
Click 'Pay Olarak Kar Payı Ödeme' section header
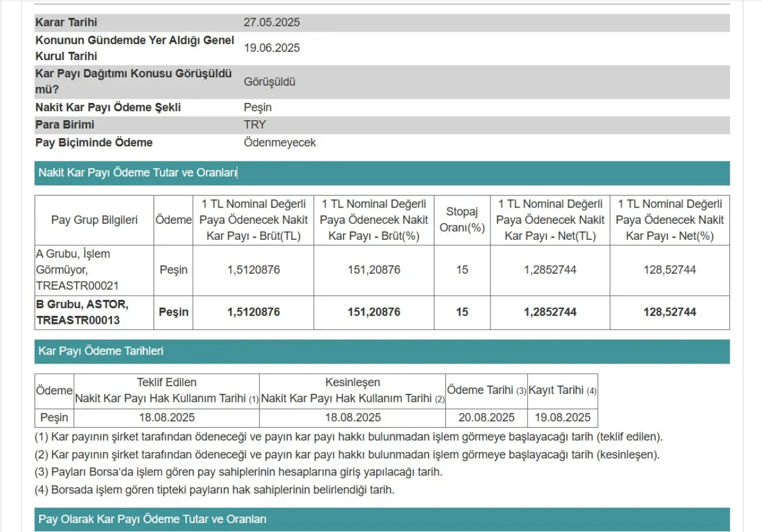coord(152,520)
